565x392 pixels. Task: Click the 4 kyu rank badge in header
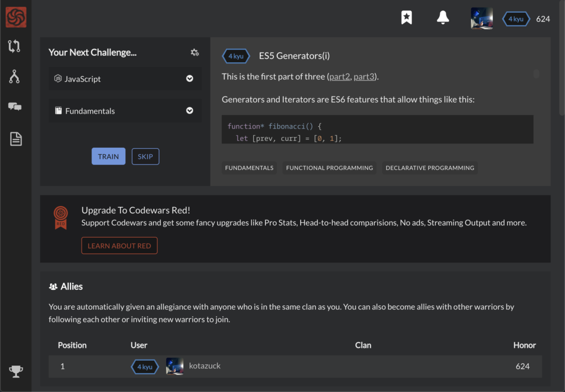coord(516,19)
